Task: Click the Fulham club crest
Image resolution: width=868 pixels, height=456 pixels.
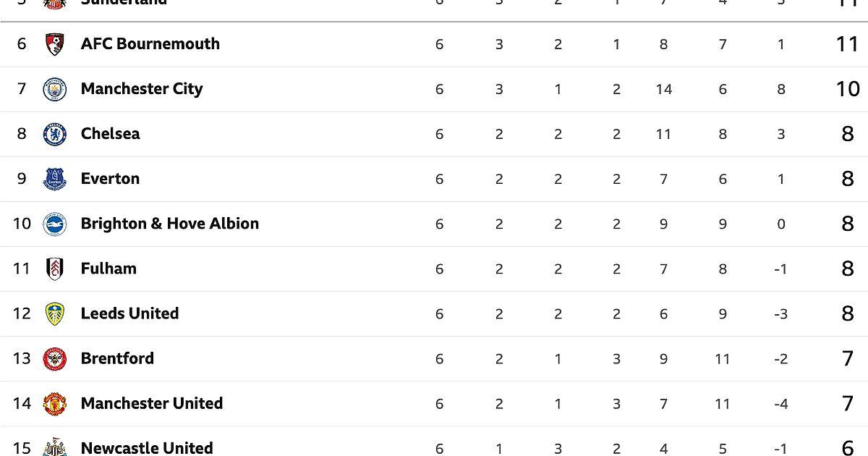Action: pyautogui.click(x=55, y=269)
